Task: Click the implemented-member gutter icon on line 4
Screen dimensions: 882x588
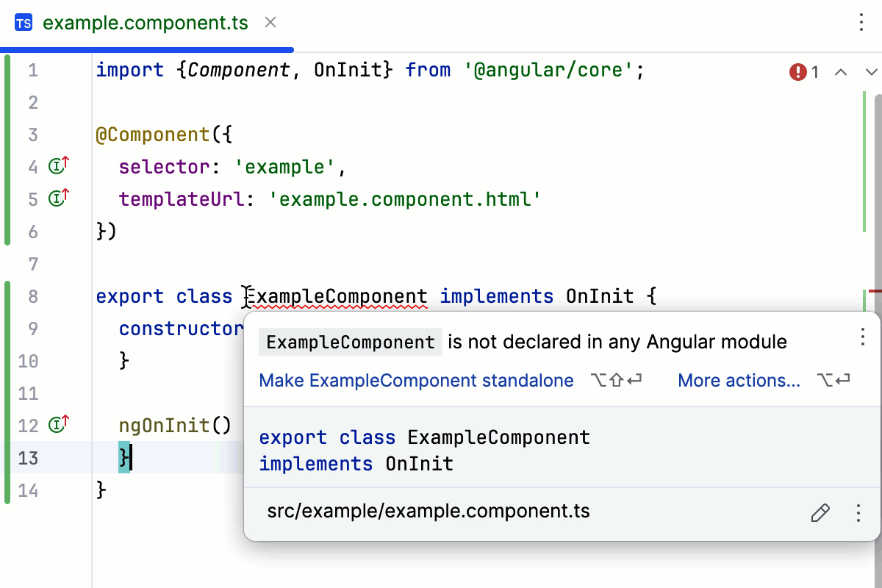Action: [57, 166]
